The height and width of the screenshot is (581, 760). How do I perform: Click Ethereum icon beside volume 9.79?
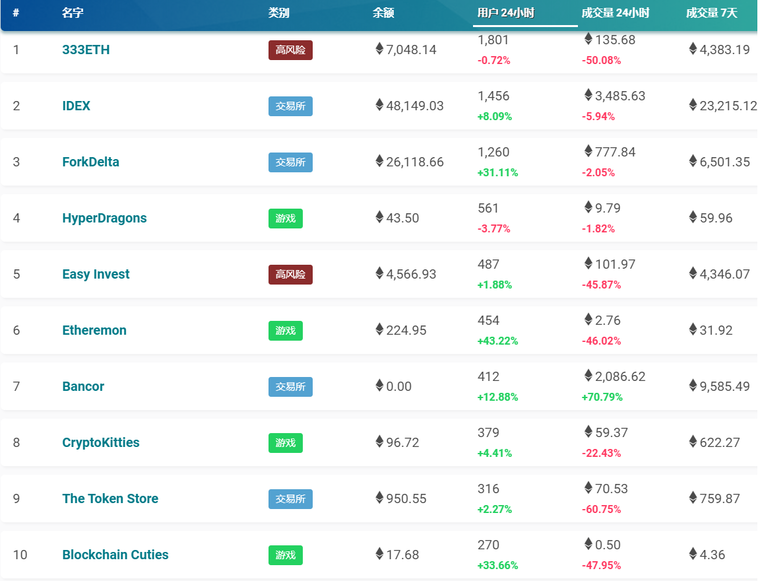point(588,207)
